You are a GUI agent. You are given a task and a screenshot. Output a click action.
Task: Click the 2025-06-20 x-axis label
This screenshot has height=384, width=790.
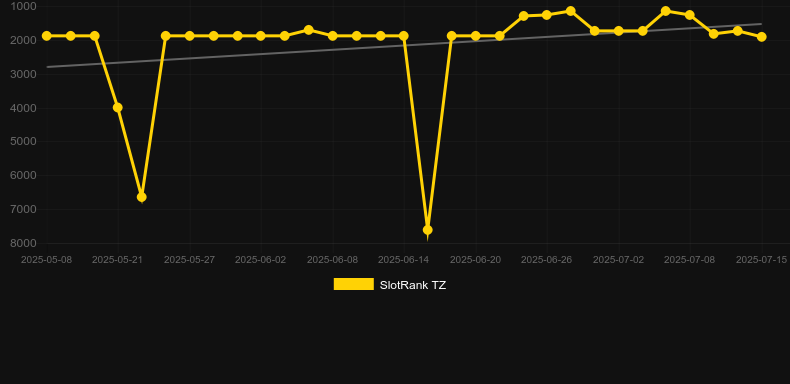tap(475, 260)
